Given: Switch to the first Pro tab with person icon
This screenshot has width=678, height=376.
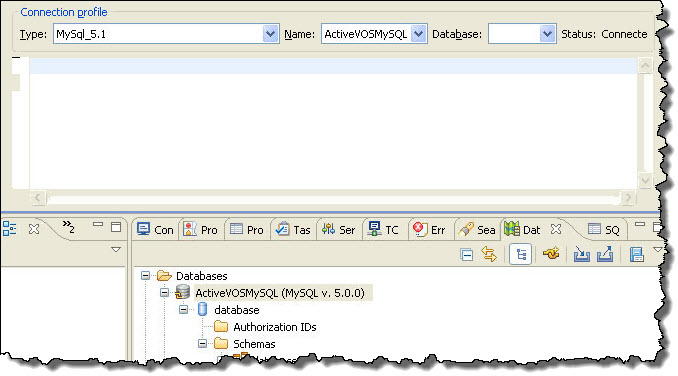Looking at the screenshot, I should [201, 229].
